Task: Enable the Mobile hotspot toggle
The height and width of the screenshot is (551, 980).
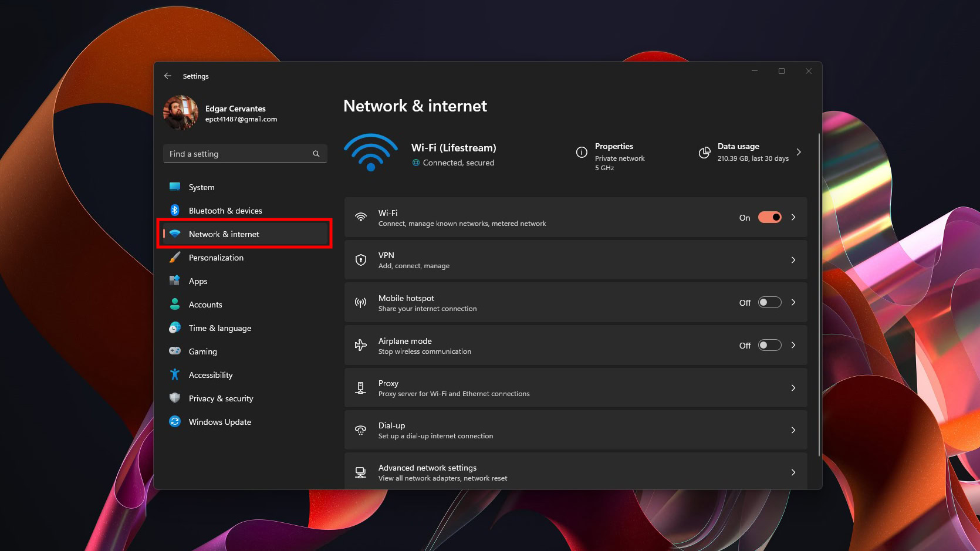Action: (x=770, y=302)
